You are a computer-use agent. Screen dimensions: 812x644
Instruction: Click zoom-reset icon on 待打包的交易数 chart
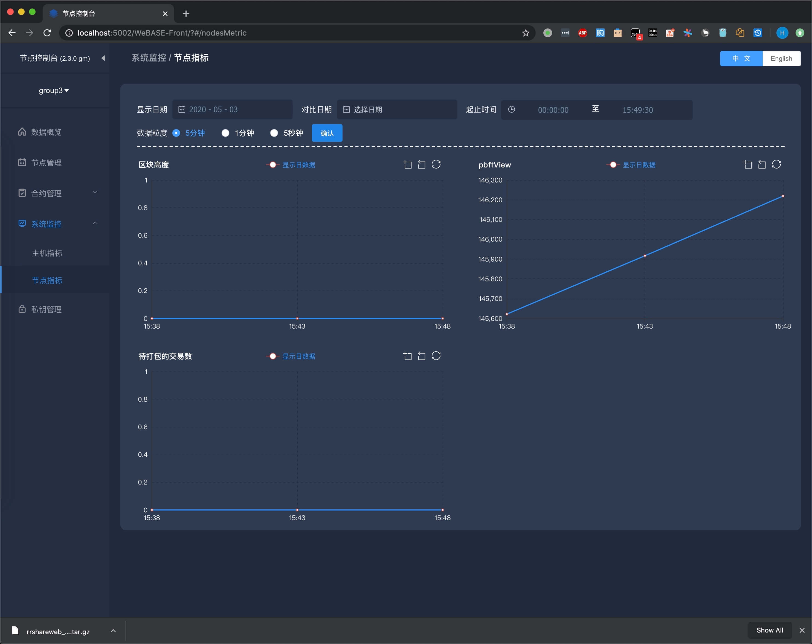tap(421, 356)
